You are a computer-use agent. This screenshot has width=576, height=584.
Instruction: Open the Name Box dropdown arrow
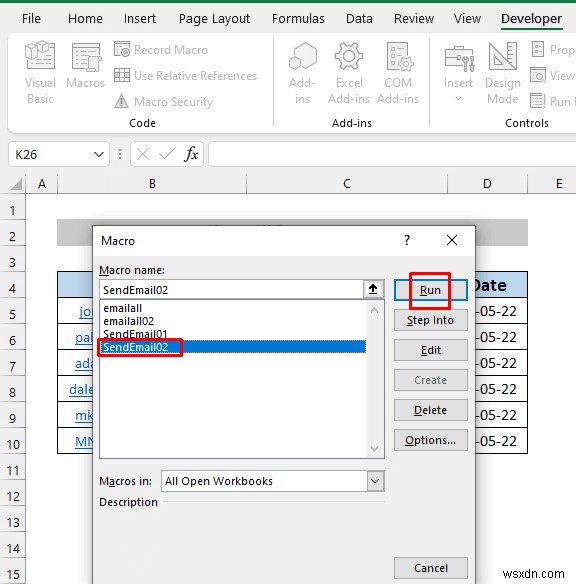(99, 154)
